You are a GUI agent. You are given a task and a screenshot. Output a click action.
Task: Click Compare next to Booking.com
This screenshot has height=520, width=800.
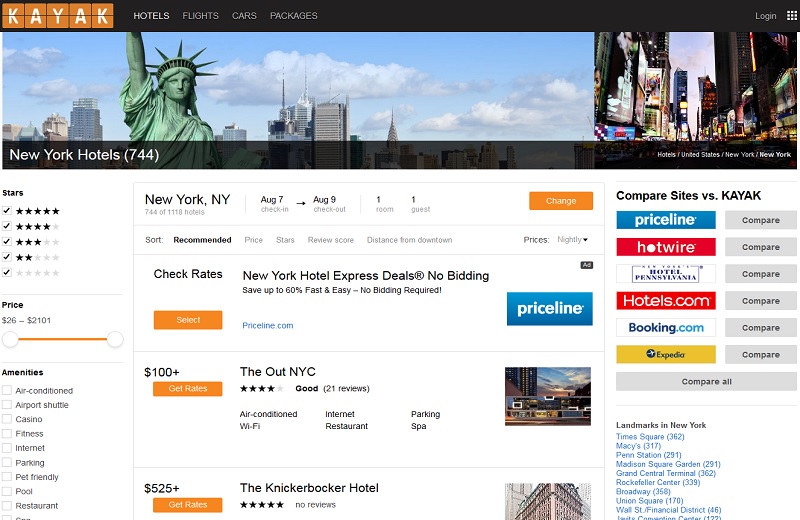[x=761, y=328]
